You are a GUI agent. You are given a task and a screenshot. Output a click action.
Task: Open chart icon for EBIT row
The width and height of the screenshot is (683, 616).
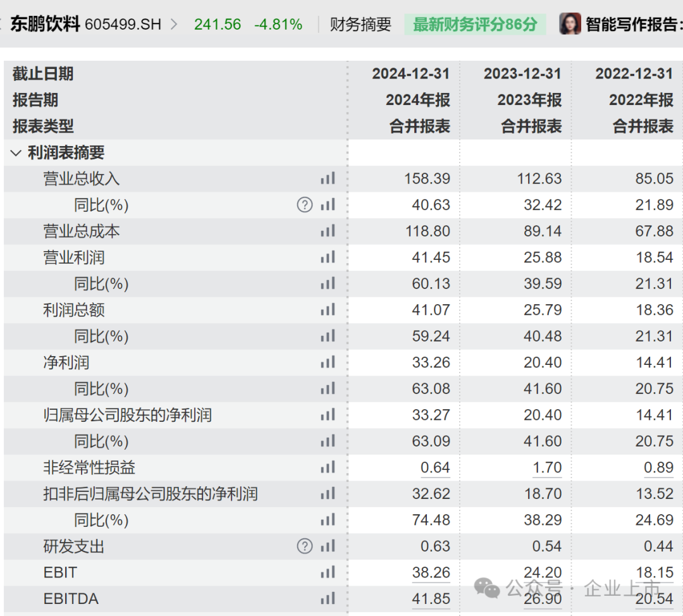[x=328, y=572]
